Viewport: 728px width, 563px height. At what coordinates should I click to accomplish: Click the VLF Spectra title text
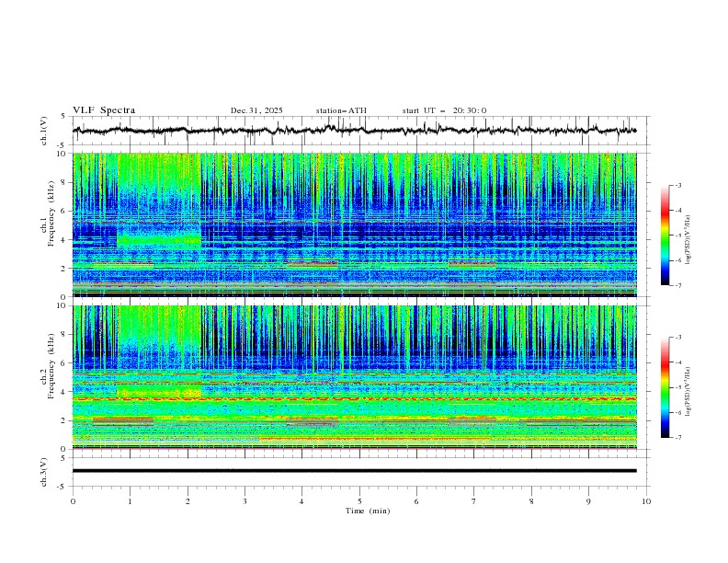point(104,110)
